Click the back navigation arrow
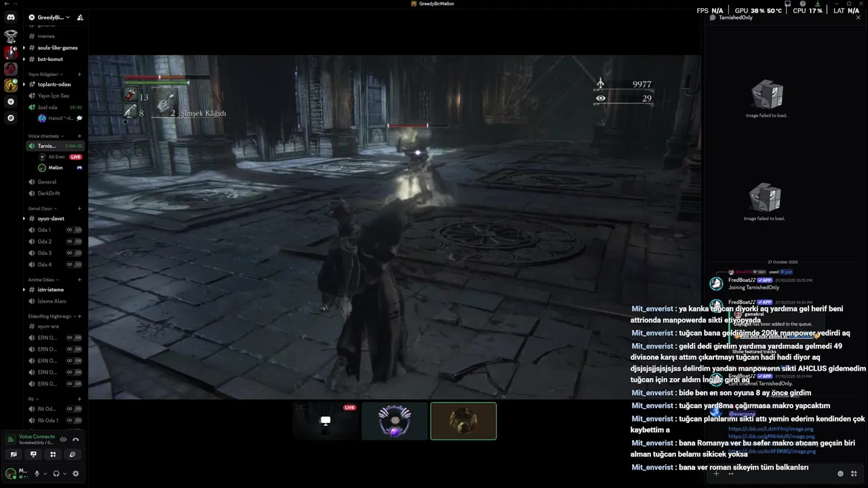Image resolution: width=868 pixels, height=488 pixels. pos(5,3)
